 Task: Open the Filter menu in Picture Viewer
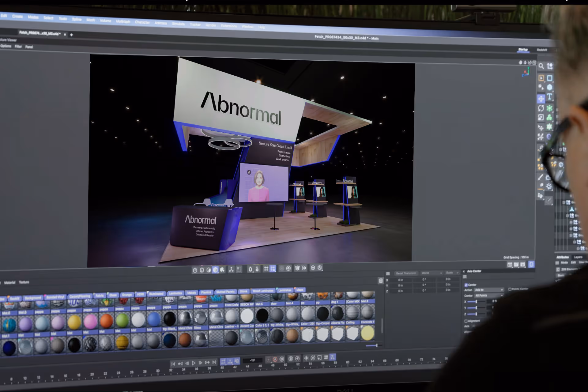click(x=18, y=47)
